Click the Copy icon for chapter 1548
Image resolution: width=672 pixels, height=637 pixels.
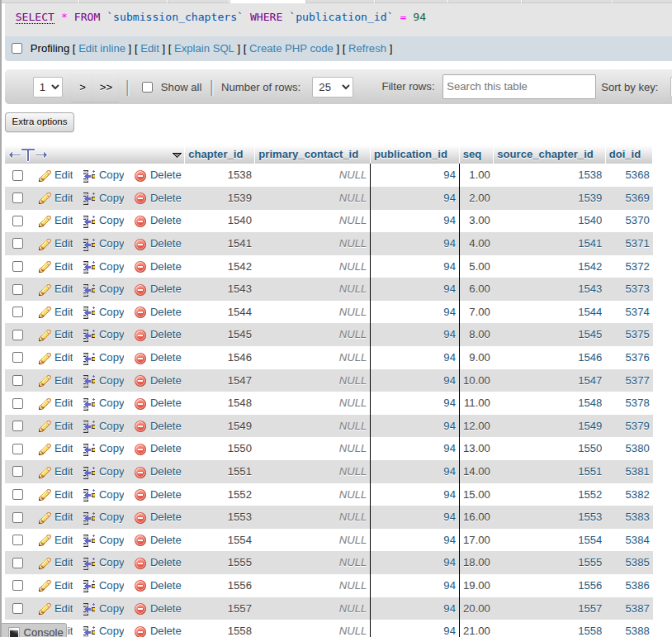(90, 403)
